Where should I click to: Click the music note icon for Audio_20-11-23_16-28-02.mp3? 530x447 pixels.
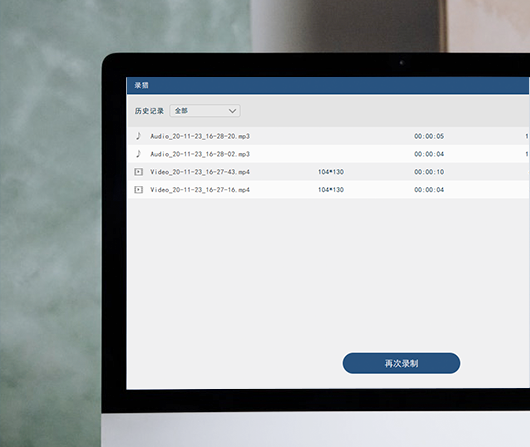tap(138, 154)
